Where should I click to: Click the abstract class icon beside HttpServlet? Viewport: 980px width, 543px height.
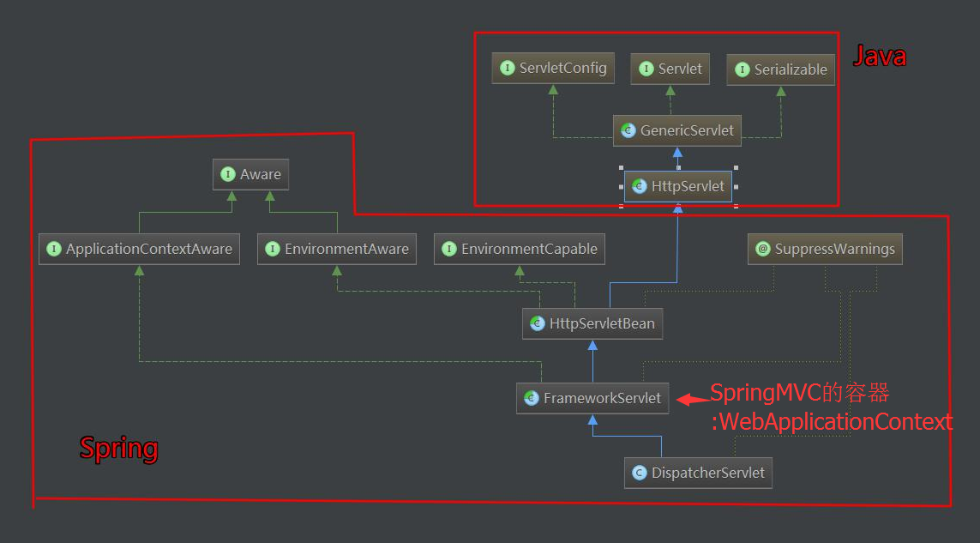point(640,186)
